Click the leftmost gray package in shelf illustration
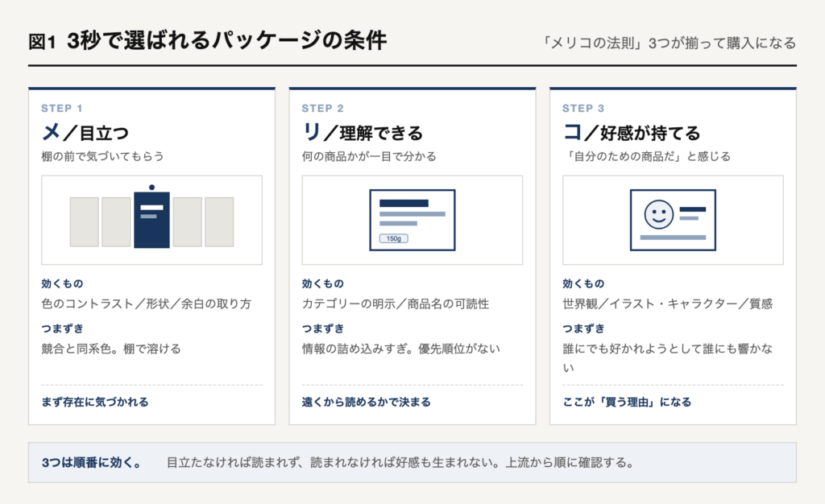This screenshot has height=504, width=825. tap(84, 221)
